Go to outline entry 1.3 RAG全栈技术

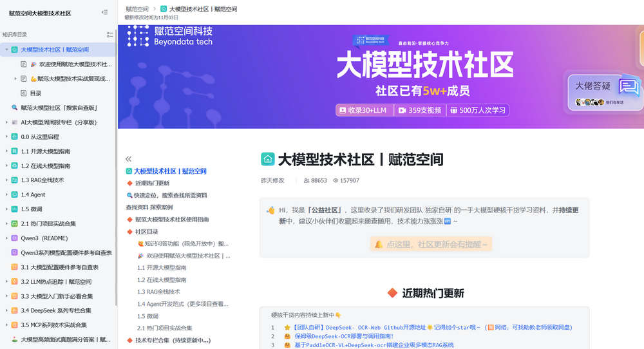click(158, 292)
